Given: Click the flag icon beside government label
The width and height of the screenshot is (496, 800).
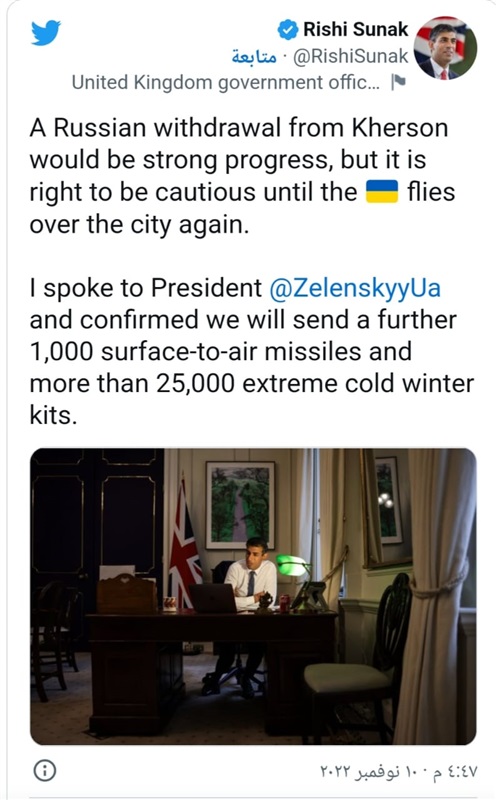Looking at the screenshot, I should tap(398, 82).
